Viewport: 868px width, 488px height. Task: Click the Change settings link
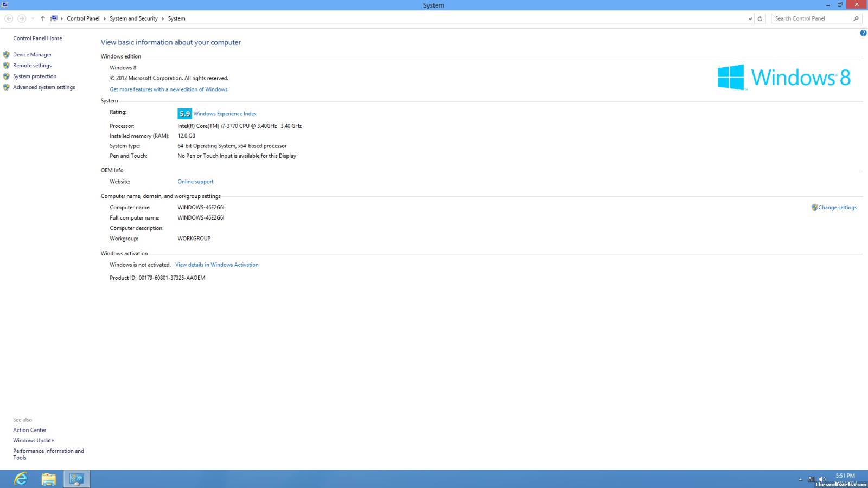[x=837, y=208]
